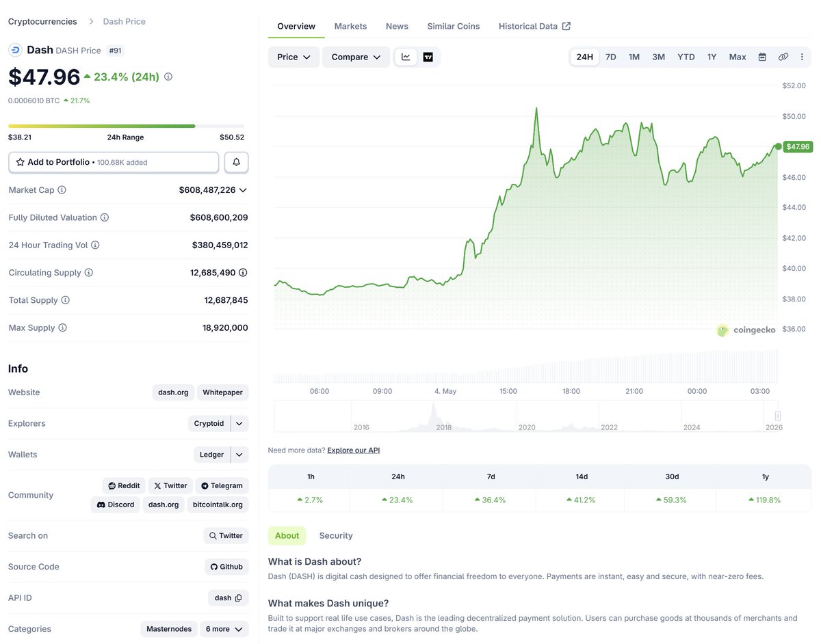821x644 pixels.
Task: Open the Compare dropdown
Action: [x=356, y=57]
